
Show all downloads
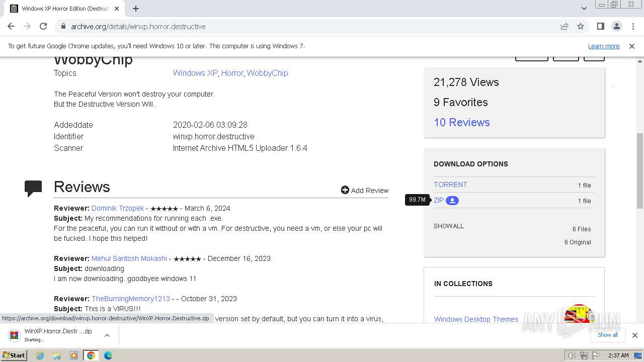(x=607, y=335)
